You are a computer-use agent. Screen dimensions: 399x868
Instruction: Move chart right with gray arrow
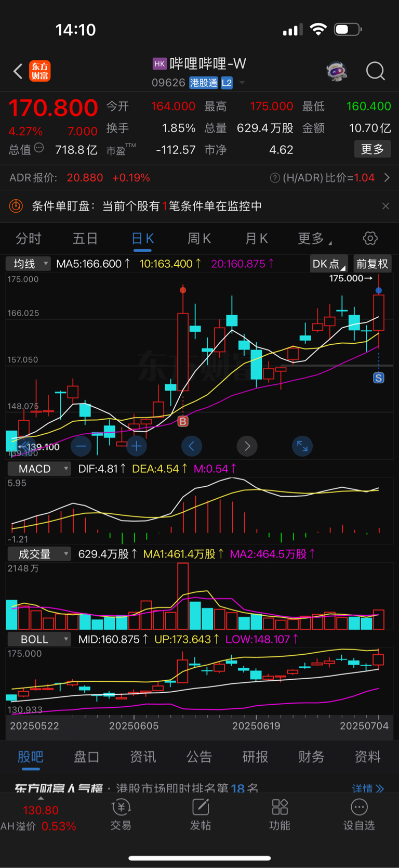point(247,446)
